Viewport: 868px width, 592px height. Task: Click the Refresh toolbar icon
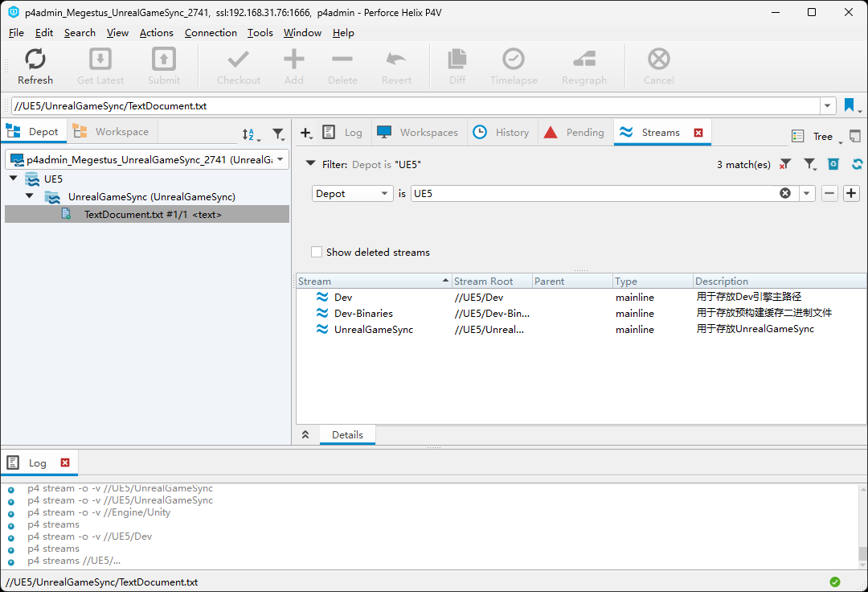point(35,60)
